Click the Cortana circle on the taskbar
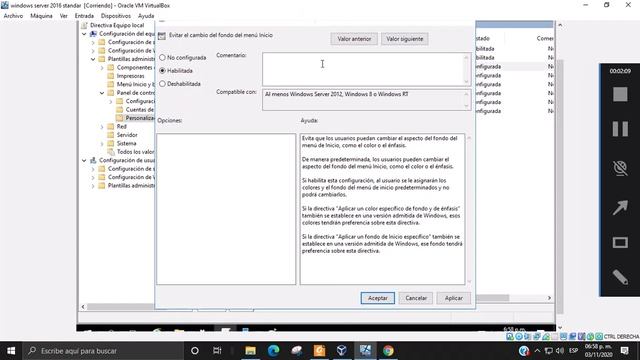This screenshot has width=640, height=360. [x=195, y=351]
